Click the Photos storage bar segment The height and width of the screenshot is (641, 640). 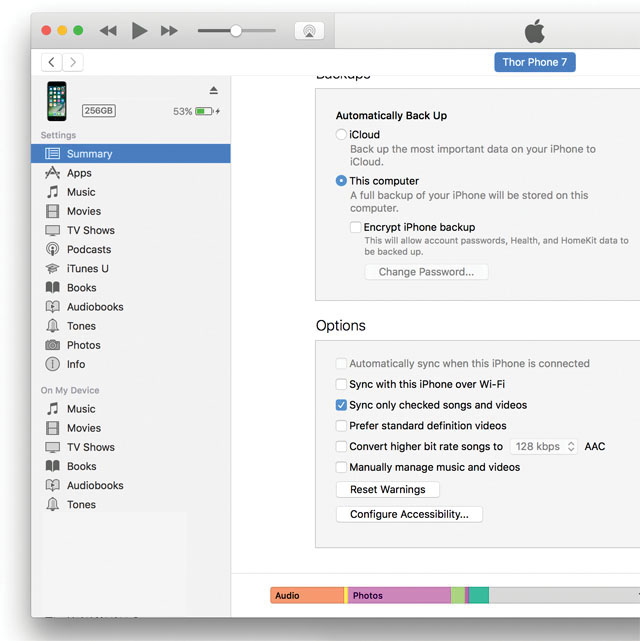pyautogui.click(x=399, y=595)
